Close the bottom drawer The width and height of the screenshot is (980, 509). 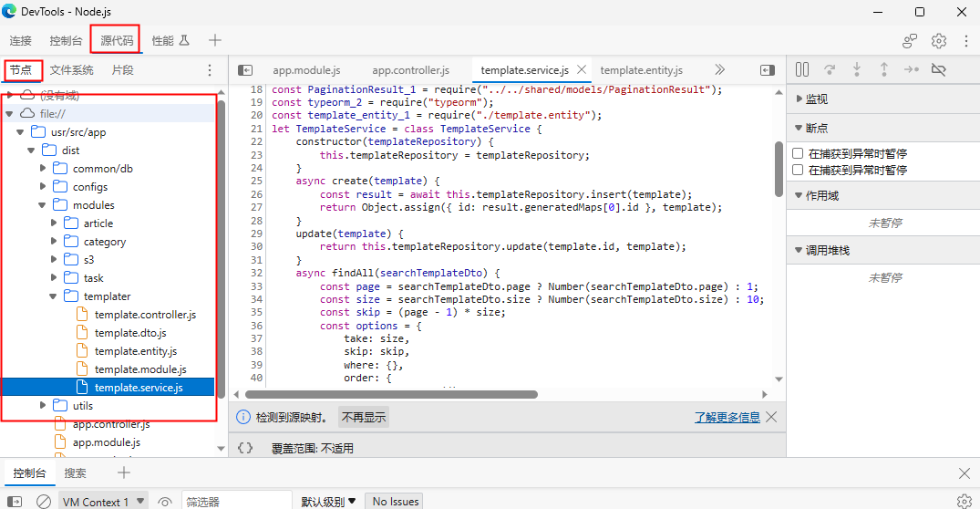click(x=965, y=473)
